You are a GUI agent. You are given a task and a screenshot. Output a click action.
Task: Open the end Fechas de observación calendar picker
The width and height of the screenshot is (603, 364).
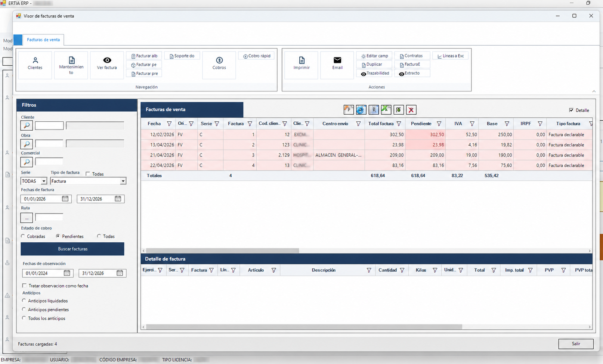click(x=120, y=273)
